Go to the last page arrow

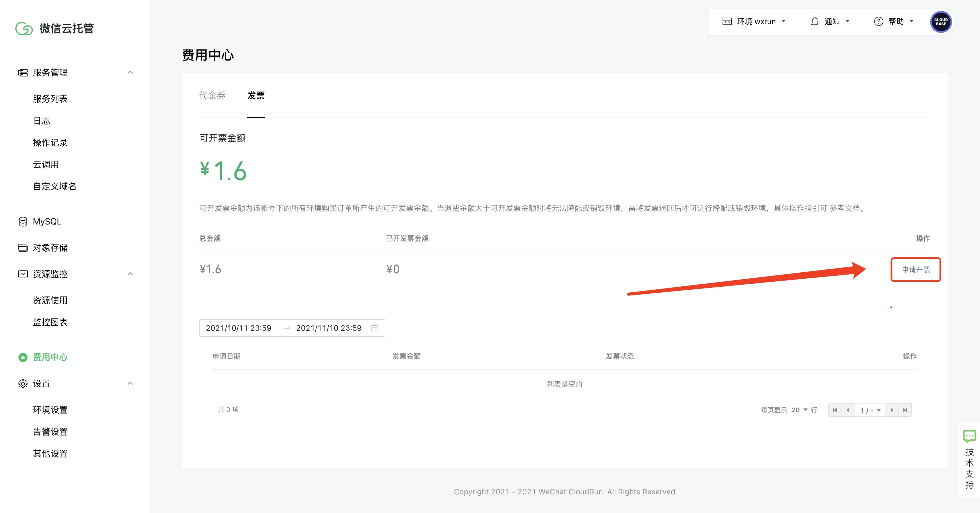tap(905, 410)
